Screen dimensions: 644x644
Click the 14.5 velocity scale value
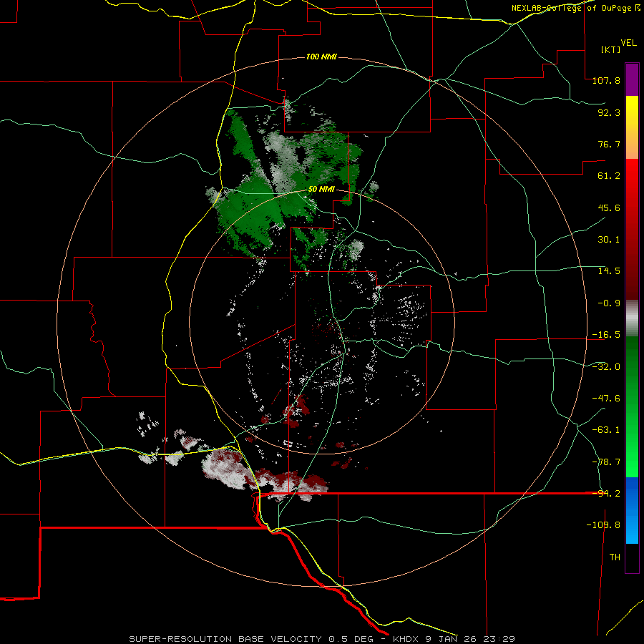click(x=609, y=271)
